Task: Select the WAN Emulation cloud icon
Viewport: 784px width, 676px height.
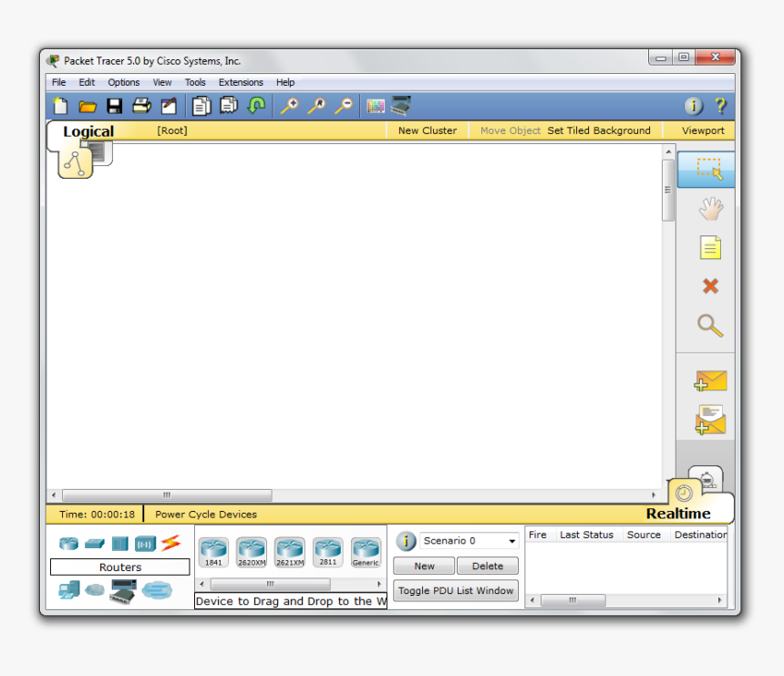Action: 95,590
